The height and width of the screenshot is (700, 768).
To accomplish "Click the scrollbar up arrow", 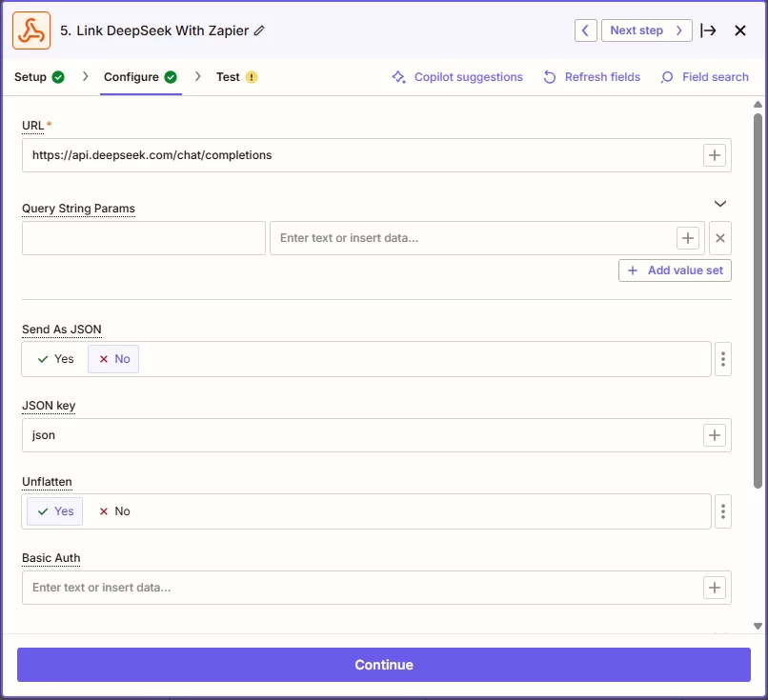I will point(758,104).
